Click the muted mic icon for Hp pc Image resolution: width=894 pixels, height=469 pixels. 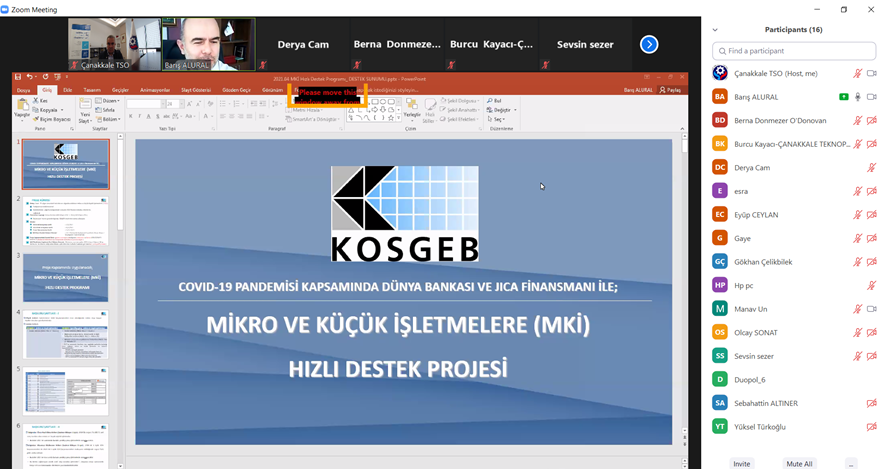tap(871, 286)
